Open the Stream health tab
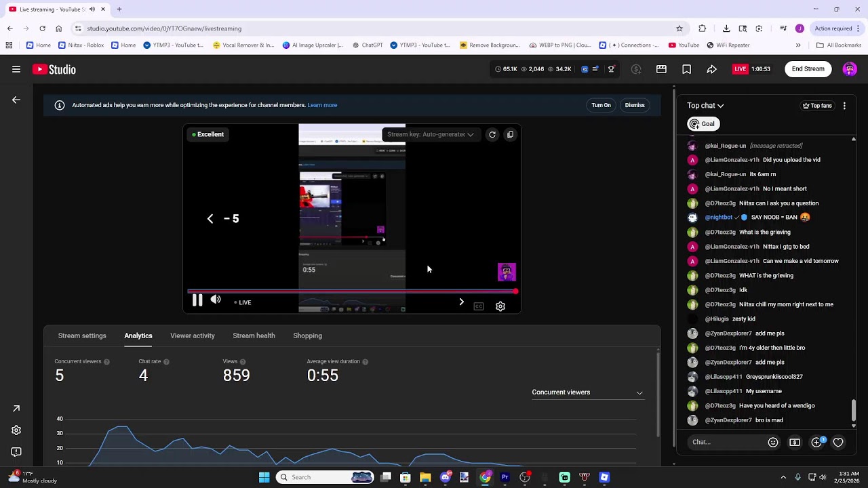The width and height of the screenshot is (868, 488). (x=254, y=335)
